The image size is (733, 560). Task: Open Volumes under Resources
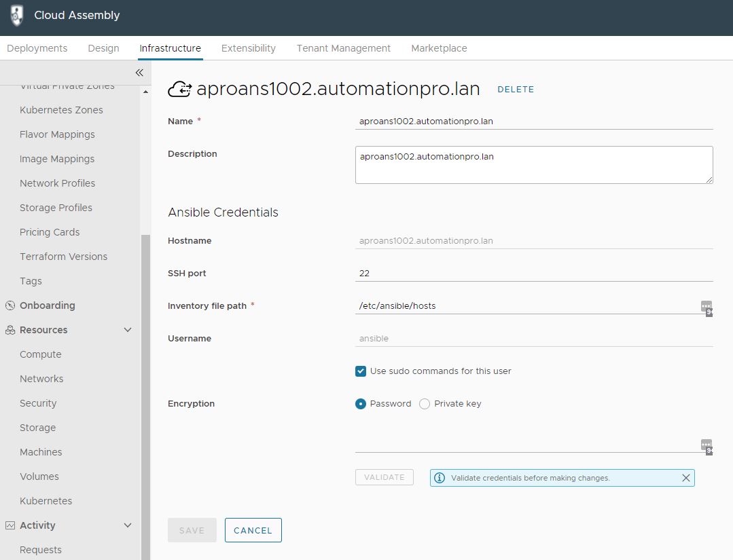39,477
